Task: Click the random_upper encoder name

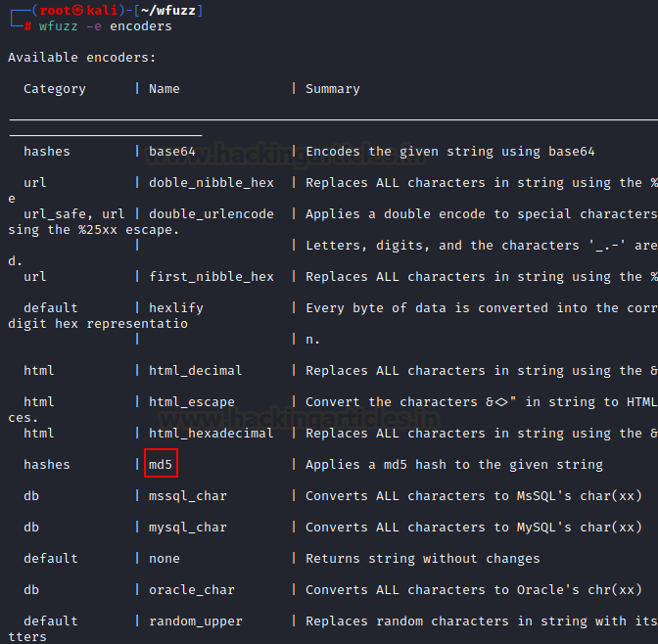Action: [196, 621]
